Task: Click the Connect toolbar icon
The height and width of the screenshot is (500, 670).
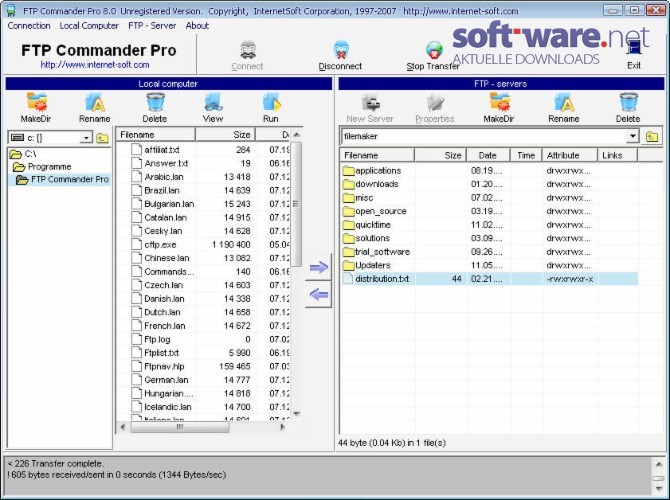Action: pyautogui.click(x=247, y=51)
